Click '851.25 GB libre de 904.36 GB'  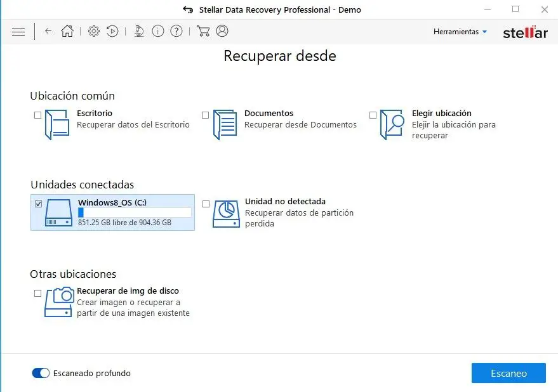(124, 222)
